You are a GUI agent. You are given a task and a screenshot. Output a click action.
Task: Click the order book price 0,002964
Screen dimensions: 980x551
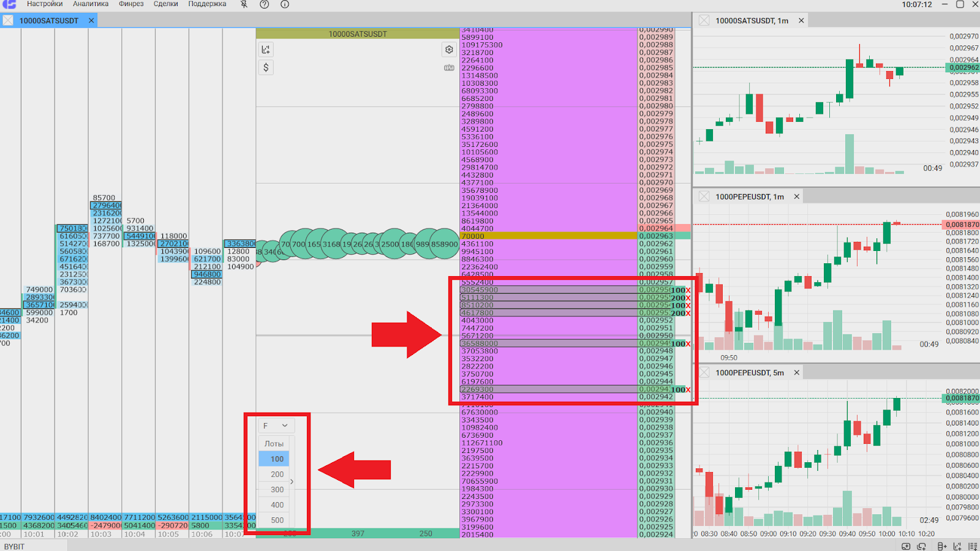(x=656, y=228)
